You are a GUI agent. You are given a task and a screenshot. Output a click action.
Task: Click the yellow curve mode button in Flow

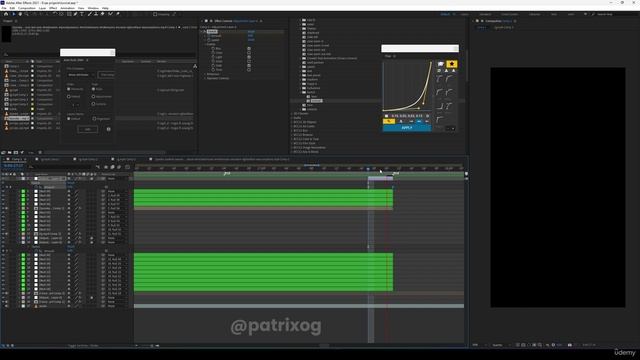pyautogui.click(x=389, y=121)
